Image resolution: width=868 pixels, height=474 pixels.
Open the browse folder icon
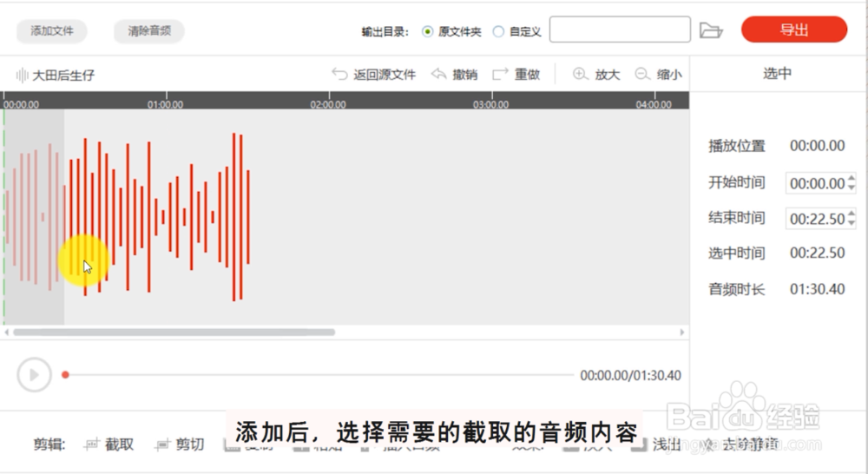tap(711, 30)
